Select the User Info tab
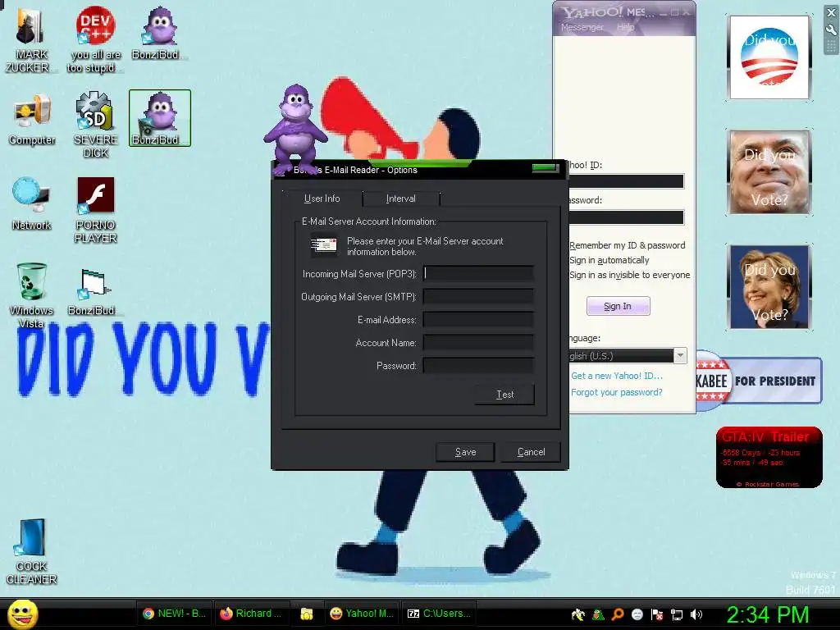 (x=322, y=199)
